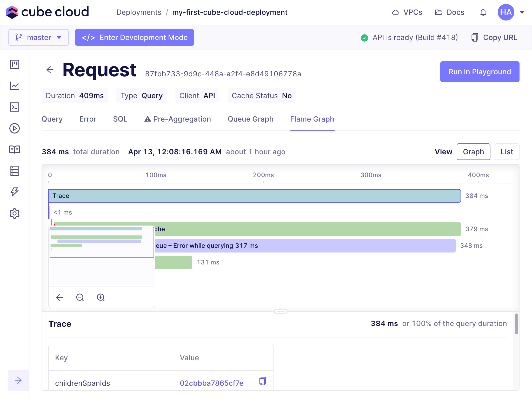The height and width of the screenshot is (399, 532).
Task: Select the blue Trace bar in flame graph
Action: click(255, 196)
